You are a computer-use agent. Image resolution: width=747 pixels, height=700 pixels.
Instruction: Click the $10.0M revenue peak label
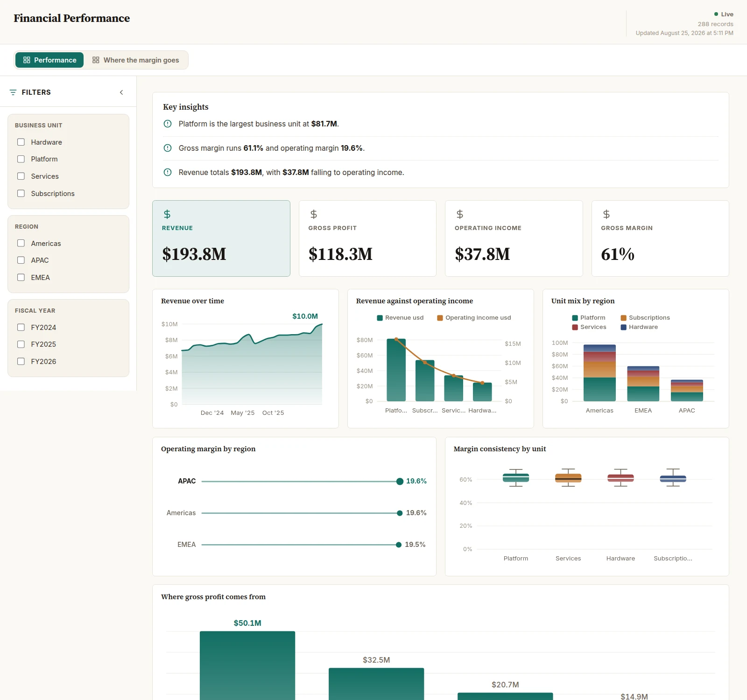305,316
